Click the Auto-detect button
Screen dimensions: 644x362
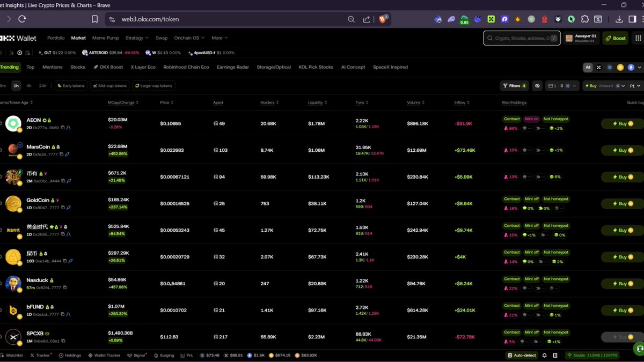[522, 355]
